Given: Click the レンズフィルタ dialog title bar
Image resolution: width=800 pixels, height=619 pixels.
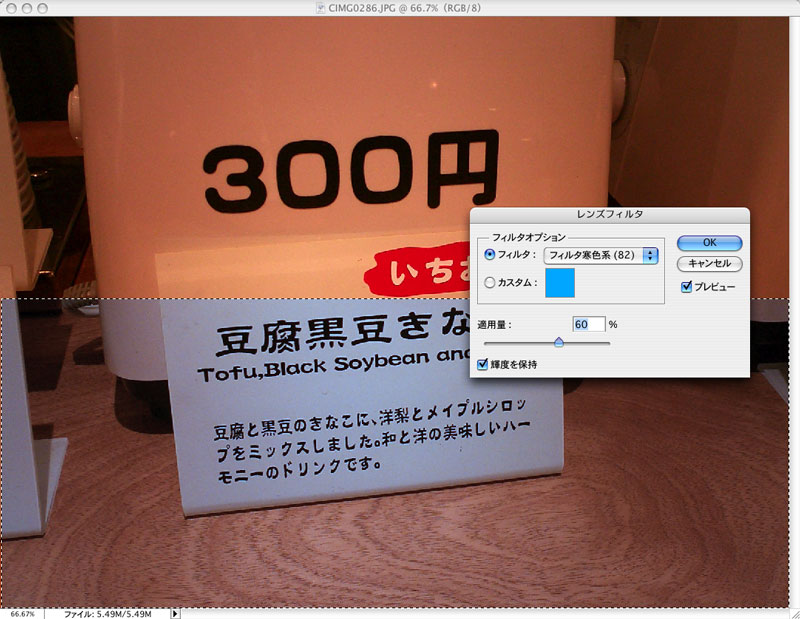Looking at the screenshot, I should pyautogui.click(x=610, y=214).
